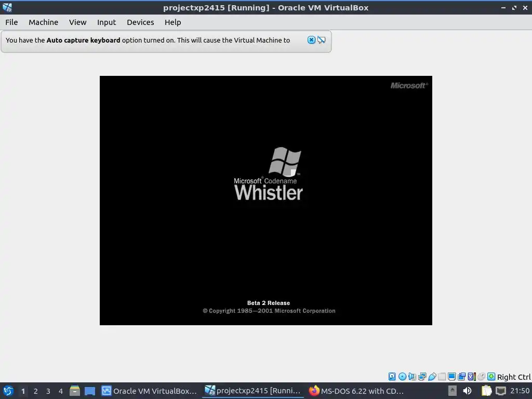Select the projectxp2415 running taskbar entry

click(x=253, y=391)
